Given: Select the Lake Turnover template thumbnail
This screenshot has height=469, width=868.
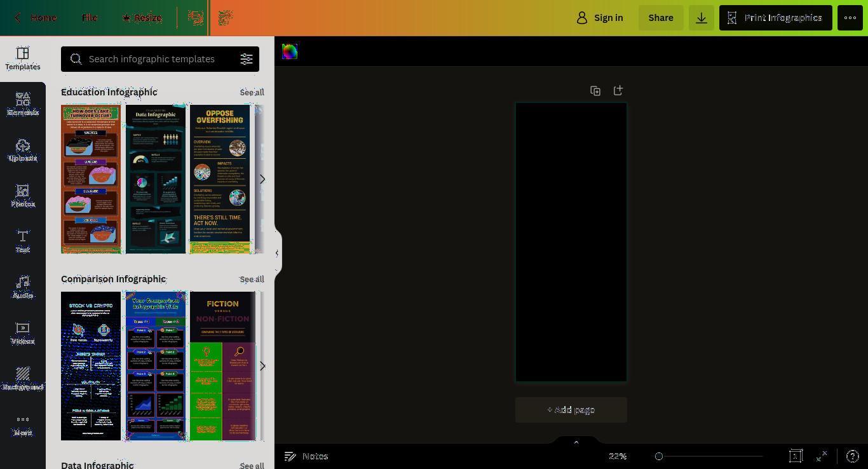Looking at the screenshot, I should (91, 179).
